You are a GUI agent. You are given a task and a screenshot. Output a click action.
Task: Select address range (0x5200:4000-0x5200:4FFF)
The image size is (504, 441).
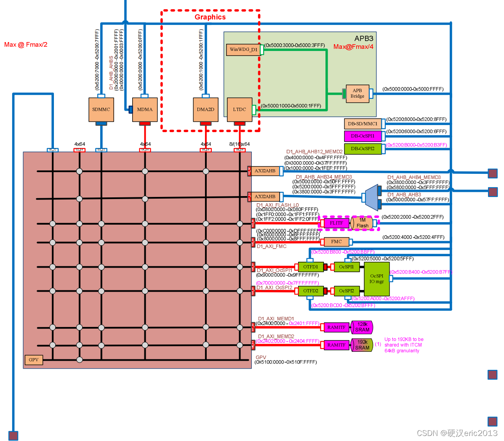(x=413, y=237)
